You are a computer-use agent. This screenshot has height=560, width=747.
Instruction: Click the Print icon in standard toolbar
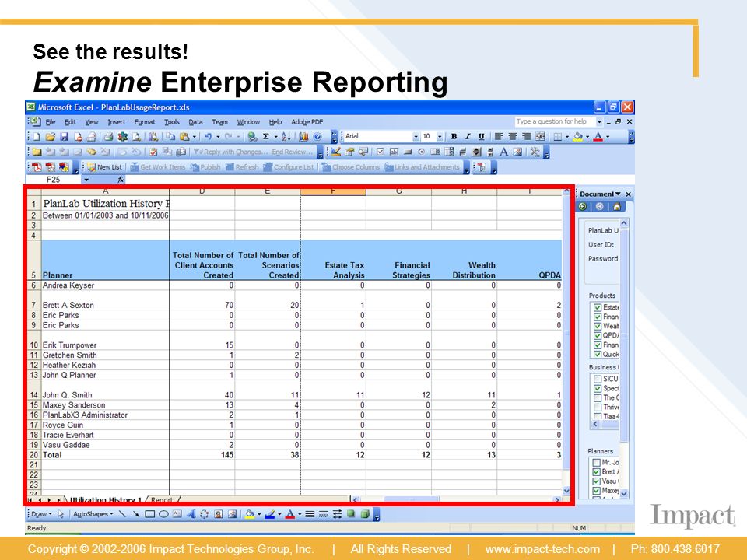point(108,137)
